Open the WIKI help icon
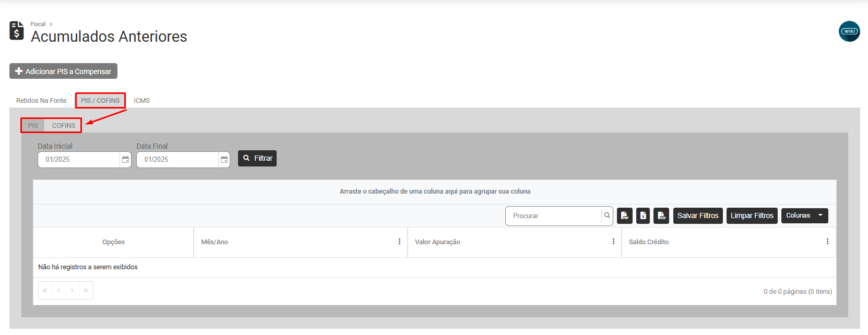The image size is (868, 335). pos(849,31)
